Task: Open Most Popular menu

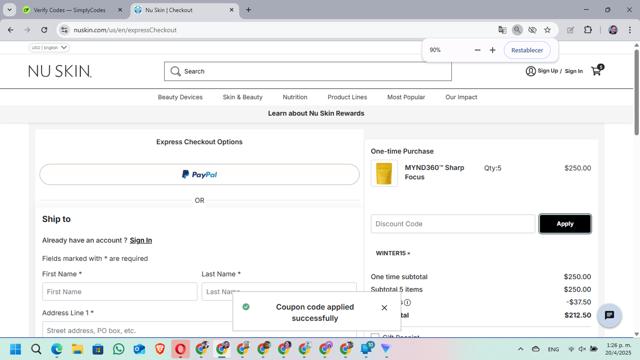Action: [406, 97]
